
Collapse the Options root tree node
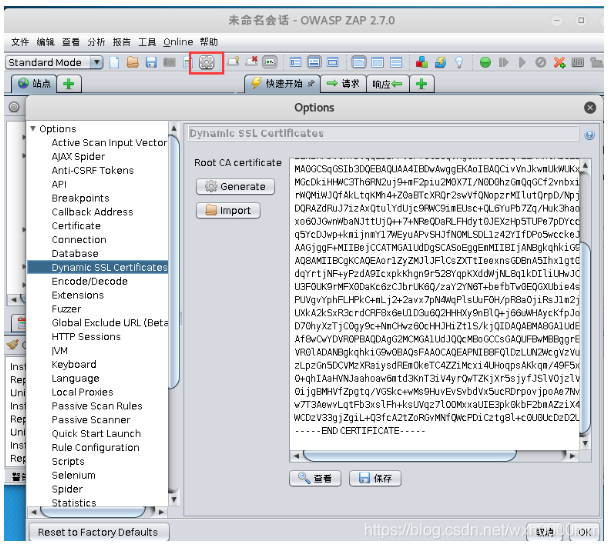[33, 128]
